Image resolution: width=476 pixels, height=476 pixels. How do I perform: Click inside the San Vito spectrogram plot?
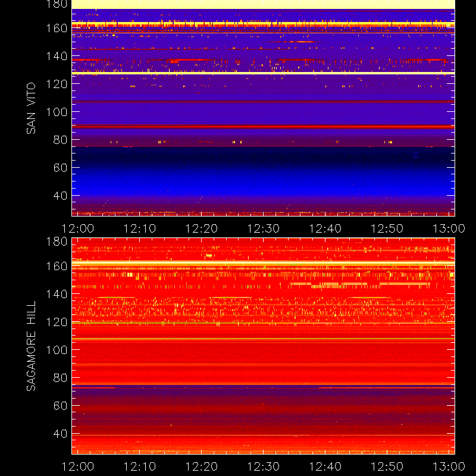pyautogui.click(x=263, y=108)
